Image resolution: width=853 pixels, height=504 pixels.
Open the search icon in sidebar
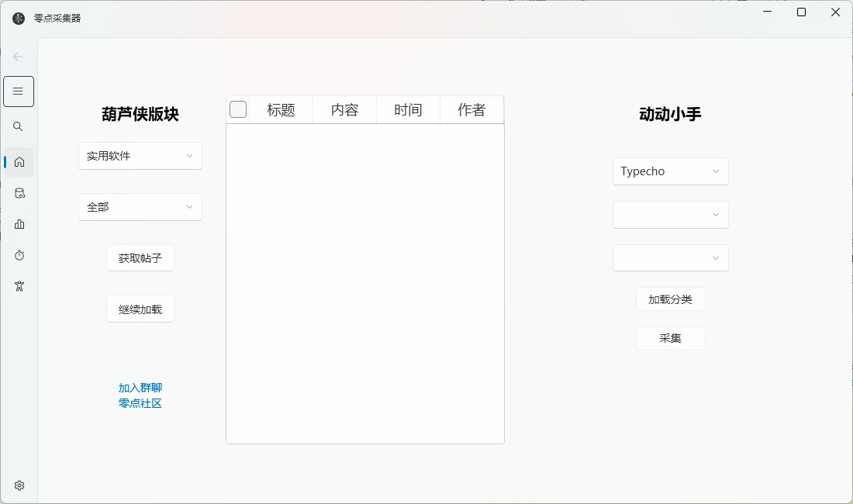19,126
